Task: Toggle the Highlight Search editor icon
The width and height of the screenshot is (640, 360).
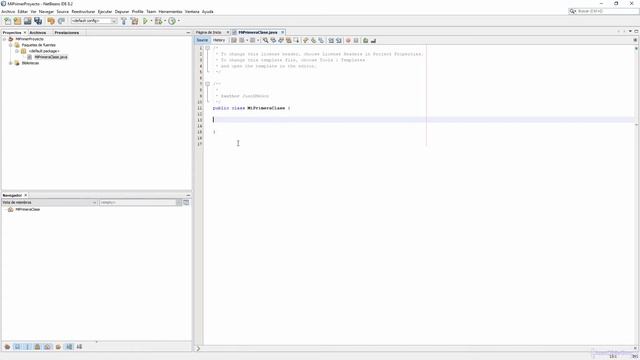Action: pyautogui.click(x=289, y=40)
